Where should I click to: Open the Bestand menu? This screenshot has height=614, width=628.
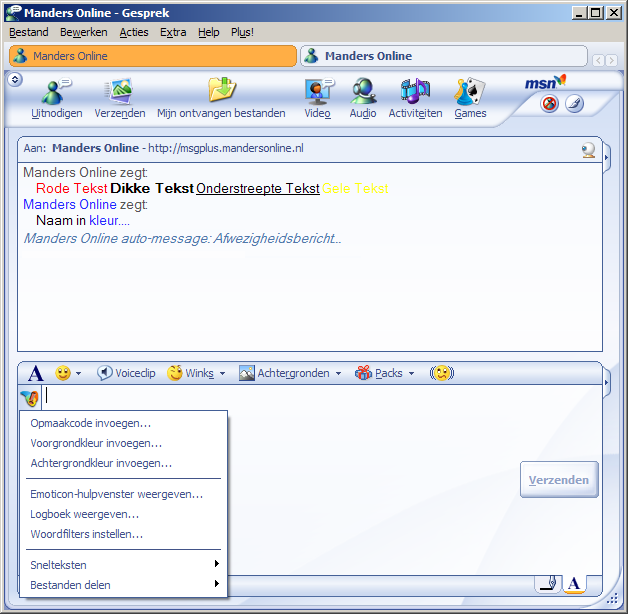pos(29,32)
